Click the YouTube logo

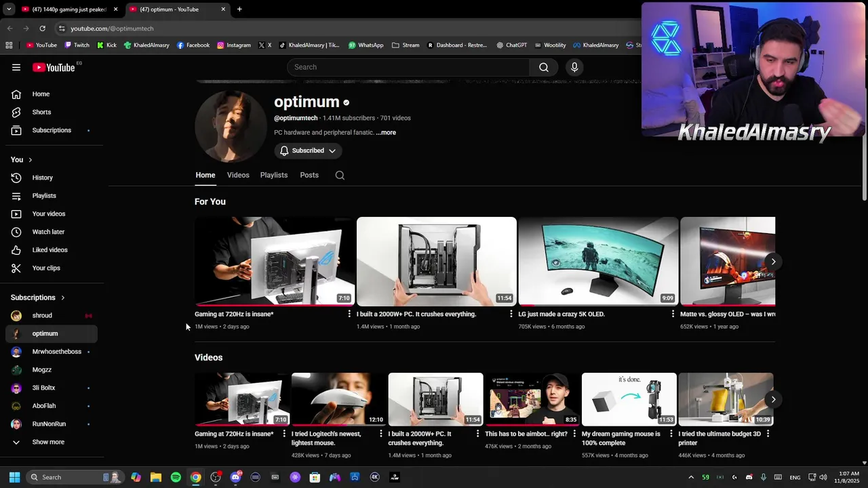54,67
